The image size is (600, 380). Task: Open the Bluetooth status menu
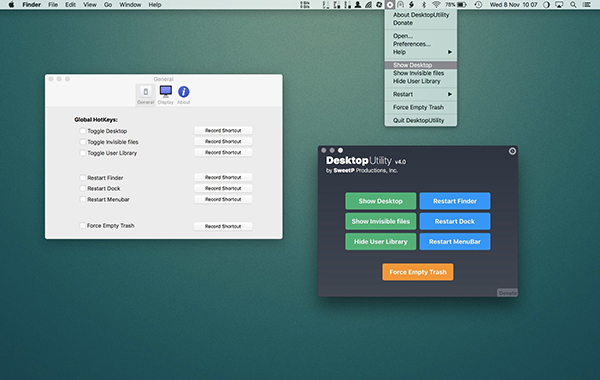(x=424, y=5)
